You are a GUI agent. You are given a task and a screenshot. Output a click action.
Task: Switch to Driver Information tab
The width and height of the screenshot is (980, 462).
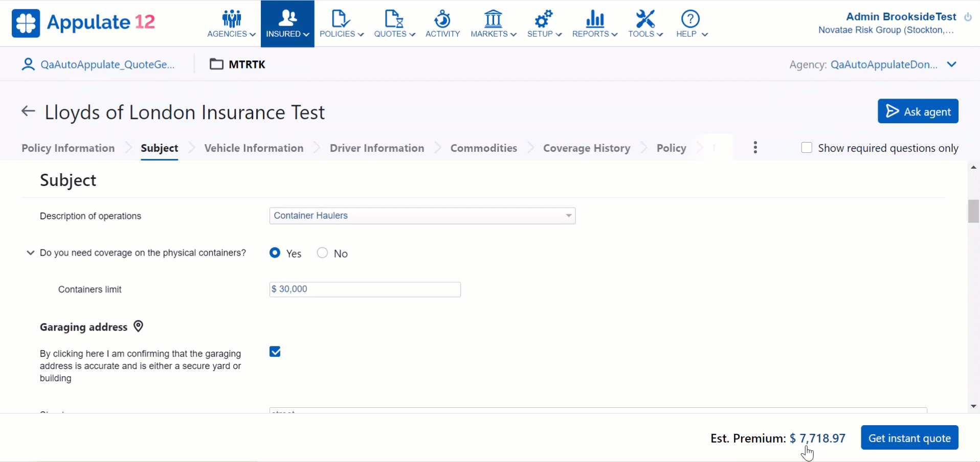tap(377, 148)
